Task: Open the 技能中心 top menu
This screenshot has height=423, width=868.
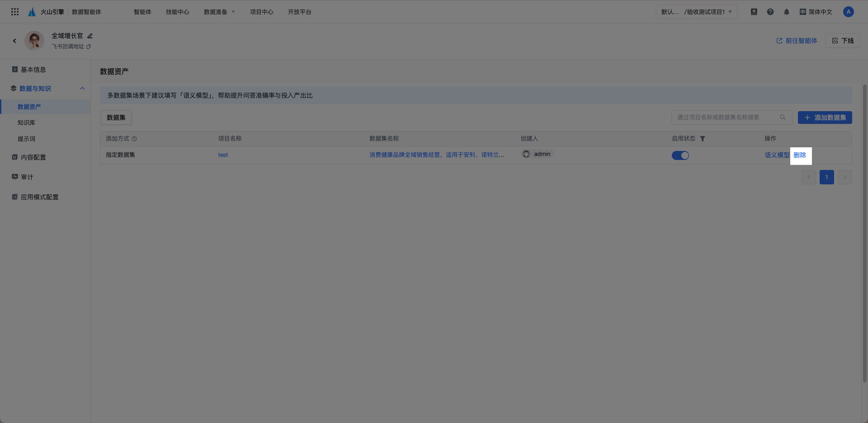Action: click(178, 12)
